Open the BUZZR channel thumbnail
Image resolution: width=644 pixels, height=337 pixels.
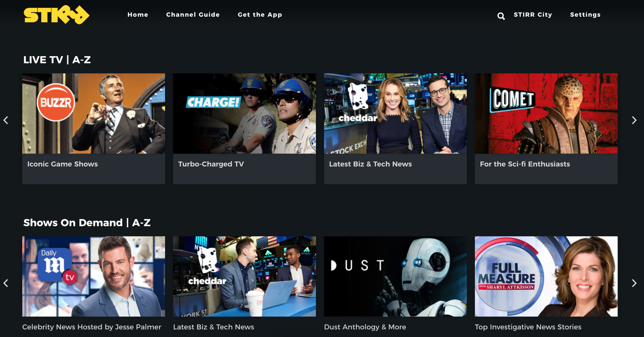[x=94, y=114]
